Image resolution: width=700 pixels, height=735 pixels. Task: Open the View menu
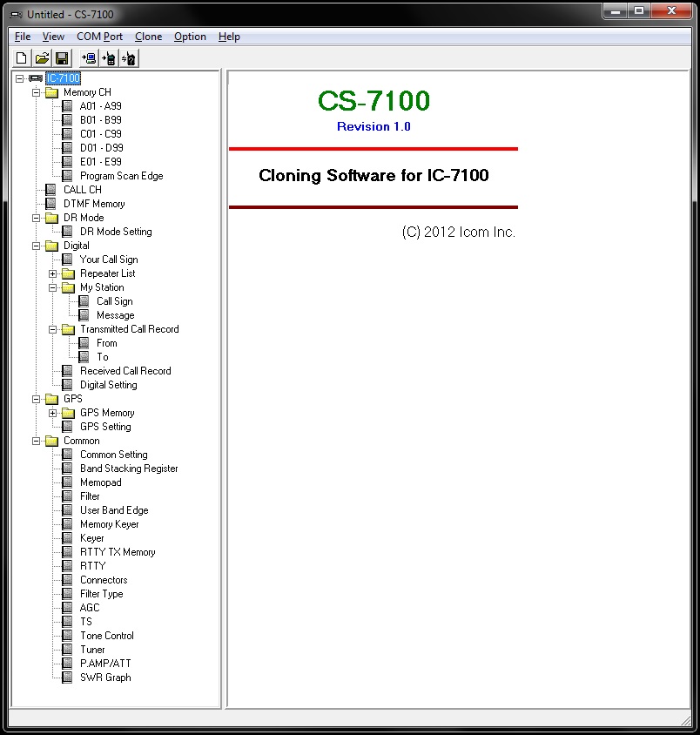point(53,37)
